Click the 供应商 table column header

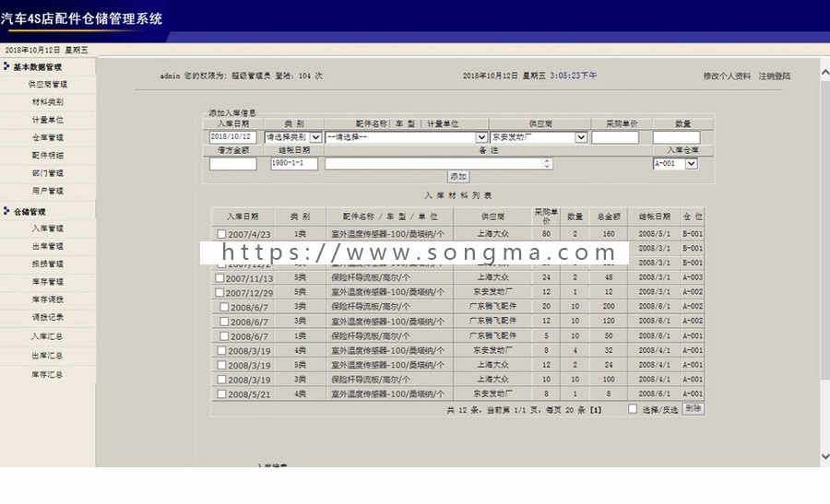492,217
